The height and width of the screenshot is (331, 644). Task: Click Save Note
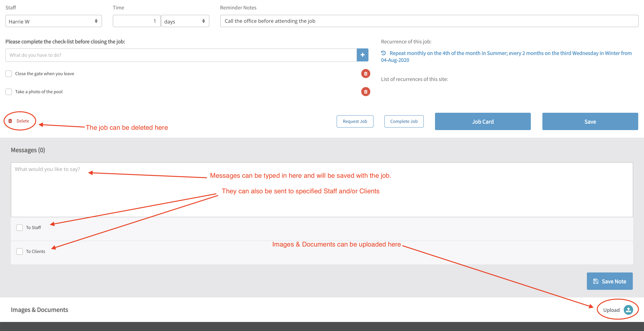[x=609, y=281]
